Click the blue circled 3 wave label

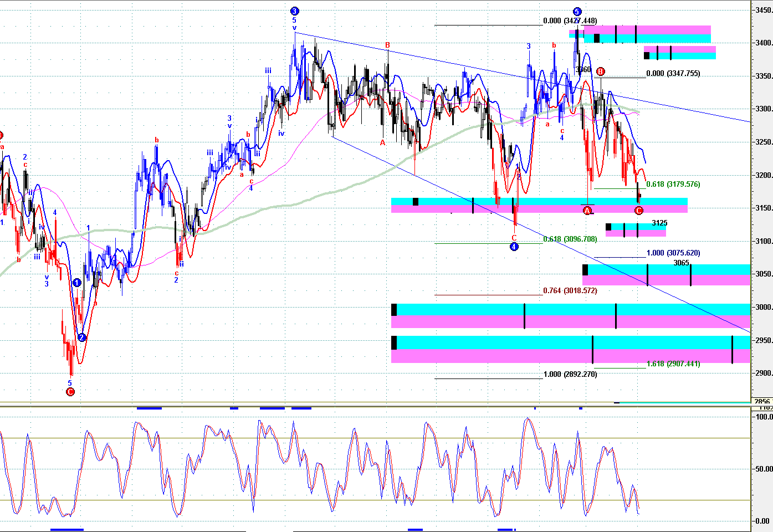[294, 11]
